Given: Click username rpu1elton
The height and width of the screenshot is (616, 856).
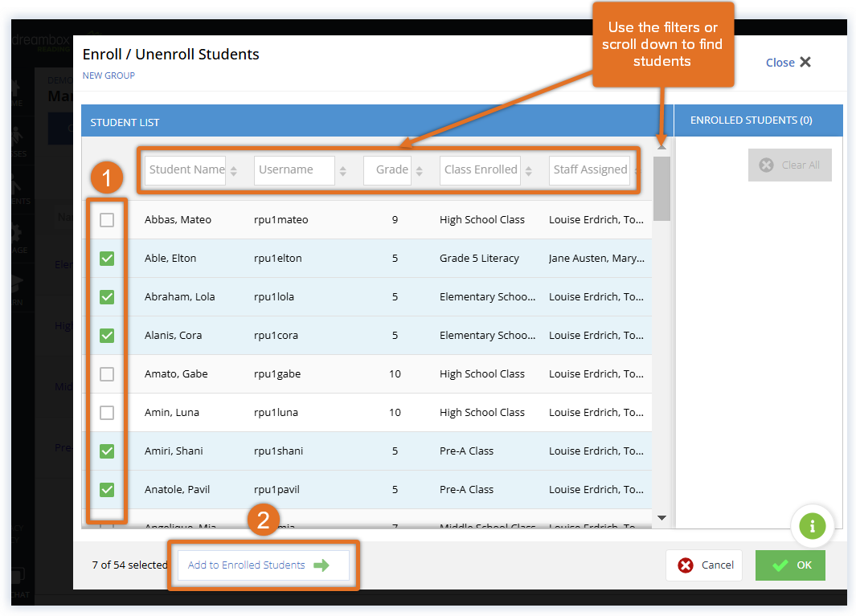Looking at the screenshot, I should coord(278,259).
